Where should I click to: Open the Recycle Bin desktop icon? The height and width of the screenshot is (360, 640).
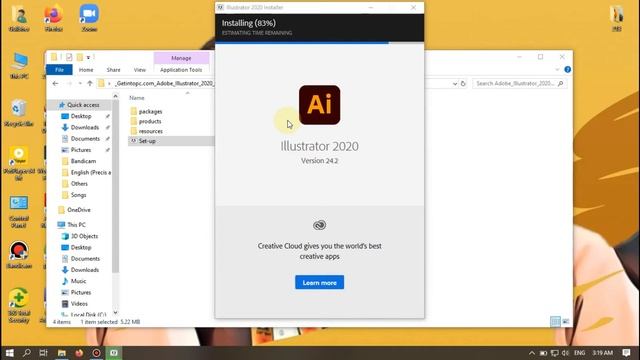click(x=19, y=113)
